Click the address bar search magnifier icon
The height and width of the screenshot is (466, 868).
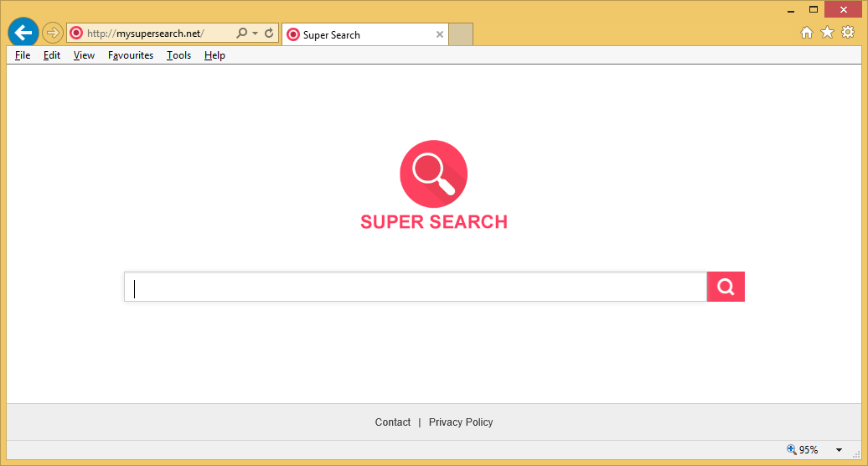pyautogui.click(x=242, y=34)
